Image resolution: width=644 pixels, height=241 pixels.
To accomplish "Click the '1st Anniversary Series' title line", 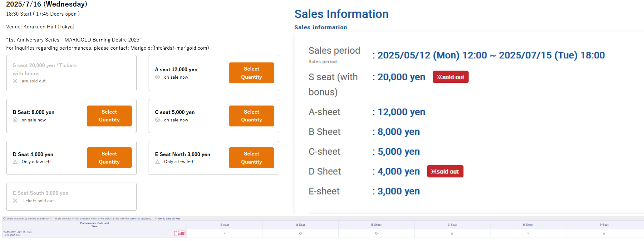I will [x=74, y=40].
